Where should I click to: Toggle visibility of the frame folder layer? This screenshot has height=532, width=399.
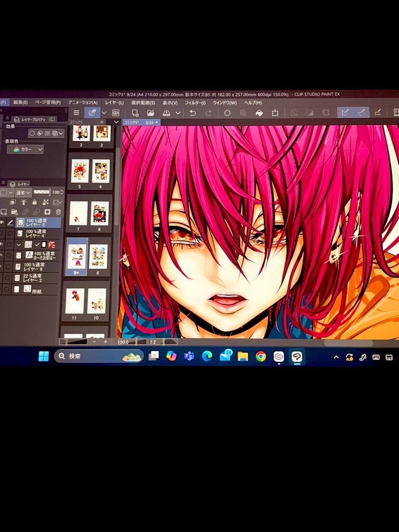[2, 244]
